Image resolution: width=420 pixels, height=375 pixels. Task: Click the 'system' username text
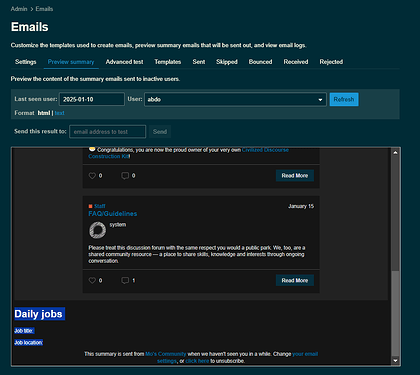tap(118, 225)
